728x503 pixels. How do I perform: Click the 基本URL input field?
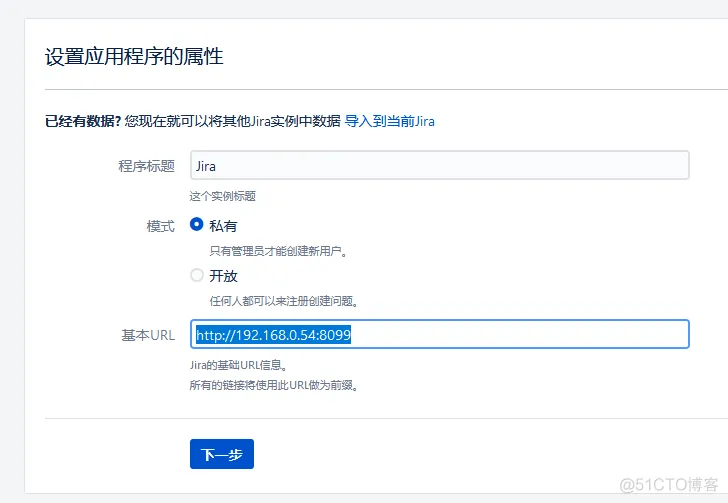(x=440, y=334)
